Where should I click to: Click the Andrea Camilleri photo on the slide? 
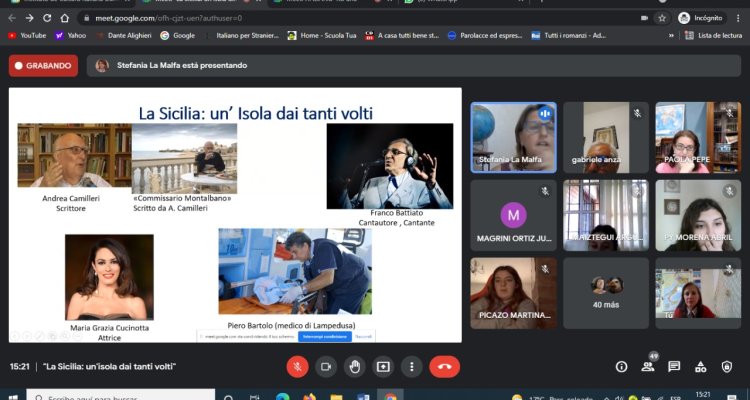click(75, 155)
